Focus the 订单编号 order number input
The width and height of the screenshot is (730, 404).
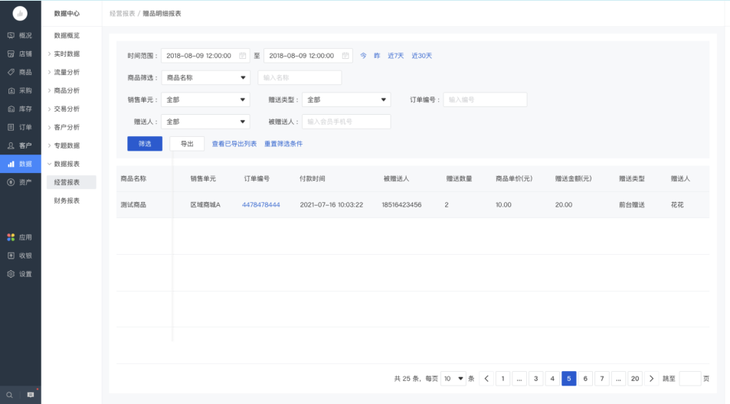tap(485, 100)
